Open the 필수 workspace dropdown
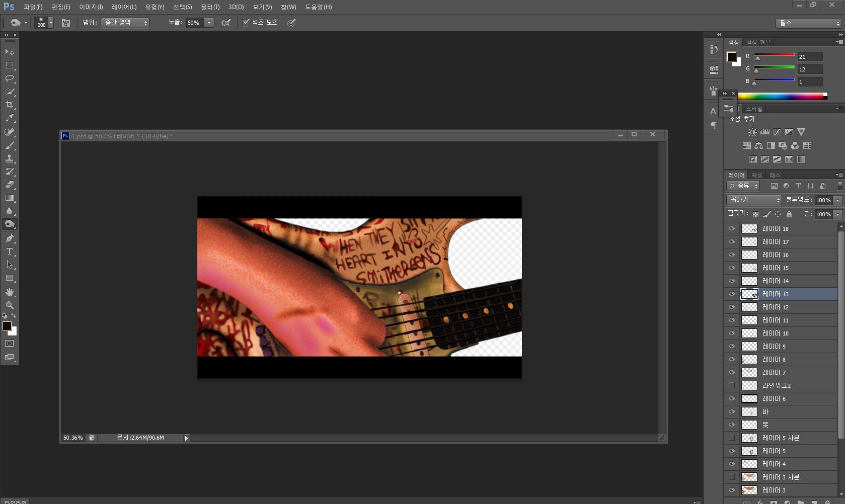 [x=808, y=23]
